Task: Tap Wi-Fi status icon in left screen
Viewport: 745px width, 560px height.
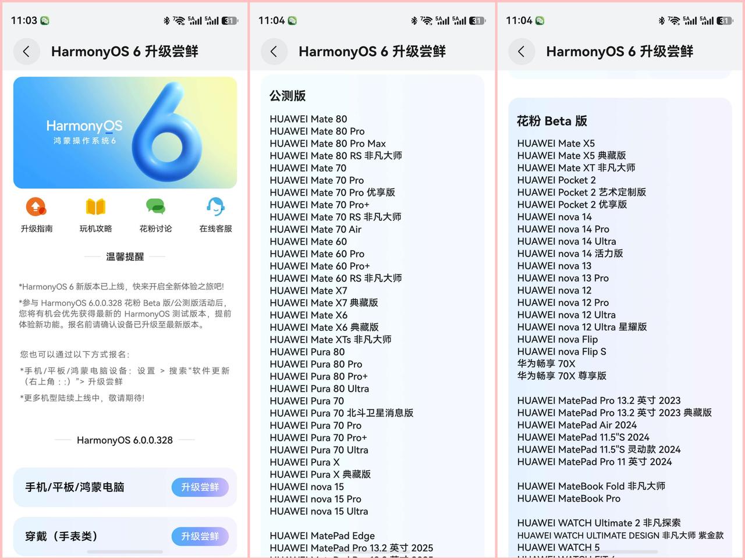Action: pos(179,20)
